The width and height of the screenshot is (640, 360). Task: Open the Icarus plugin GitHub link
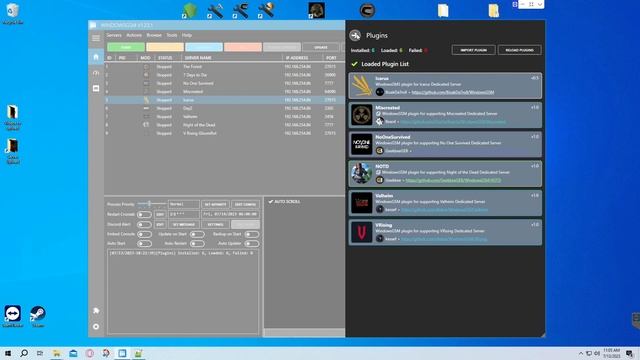click(x=453, y=92)
